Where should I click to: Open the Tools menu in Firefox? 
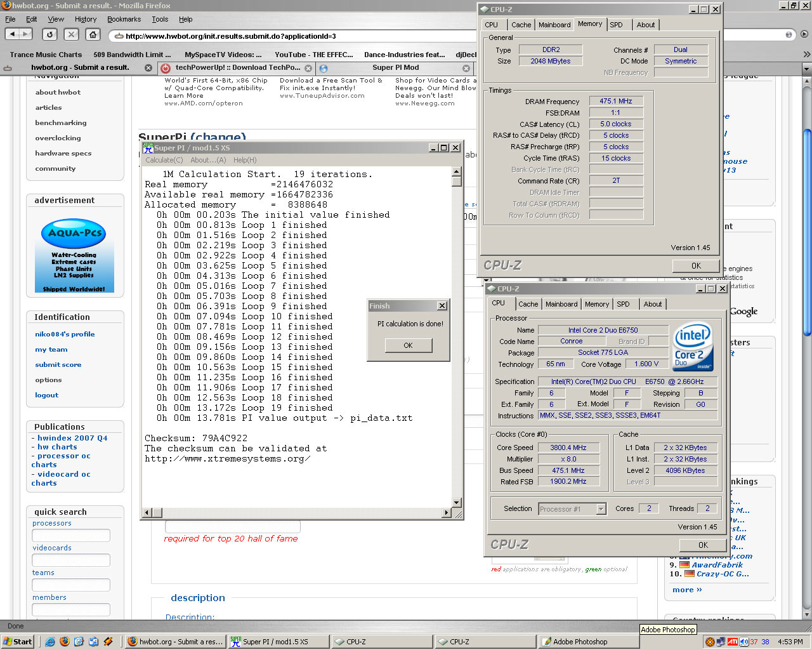pyautogui.click(x=160, y=19)
